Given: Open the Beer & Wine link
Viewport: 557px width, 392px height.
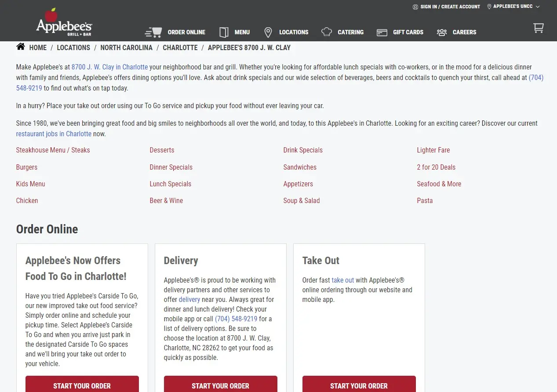Looking at the screenshot, I should pyautogui.click(x=166, y=201).
